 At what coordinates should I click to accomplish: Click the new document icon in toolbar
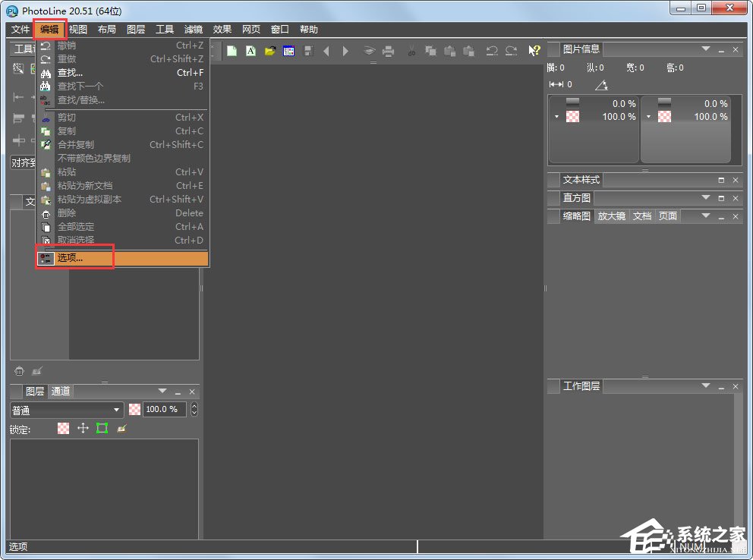[x=232, y=51]
